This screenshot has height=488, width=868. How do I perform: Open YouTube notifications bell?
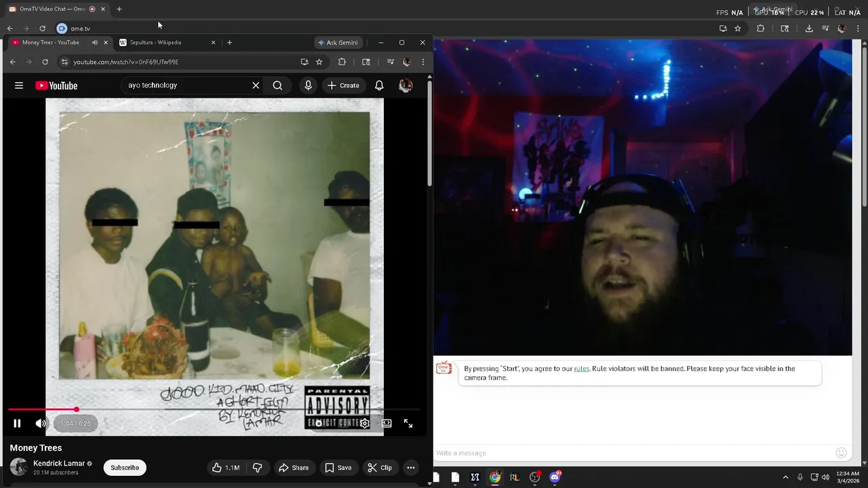click(379, 85)
